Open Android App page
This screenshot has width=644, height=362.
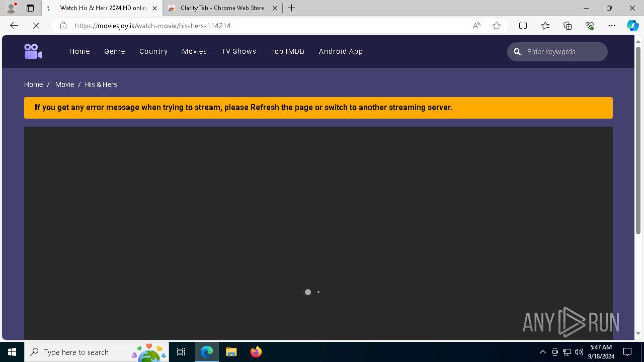click(341, 51)
